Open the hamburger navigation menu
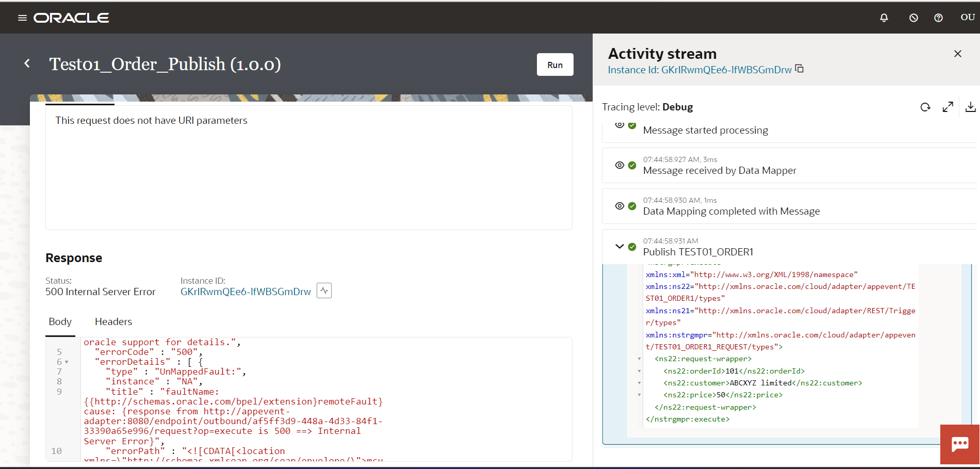The image size is (980, 469). click(22, 18)
